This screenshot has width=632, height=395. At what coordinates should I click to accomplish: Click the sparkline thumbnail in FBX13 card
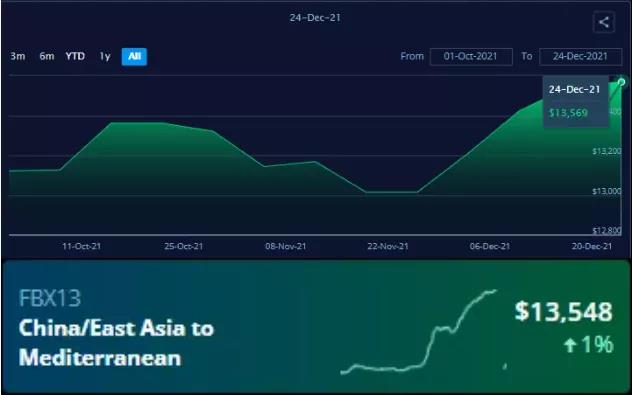pyautogui.click(x=419, y=332)
